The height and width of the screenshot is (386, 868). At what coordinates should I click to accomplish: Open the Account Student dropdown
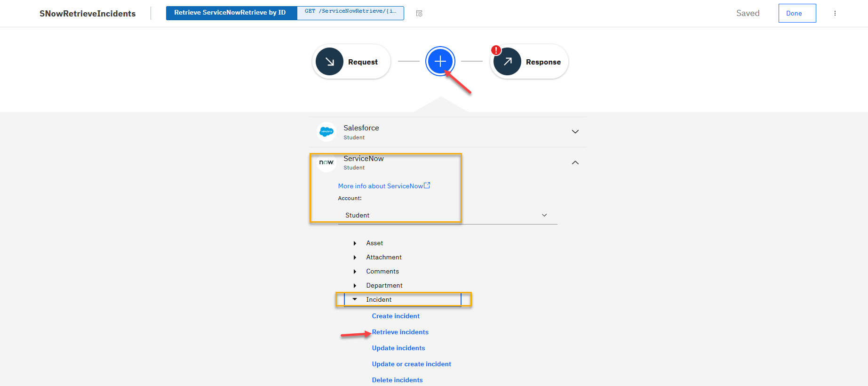coord(447,215)
